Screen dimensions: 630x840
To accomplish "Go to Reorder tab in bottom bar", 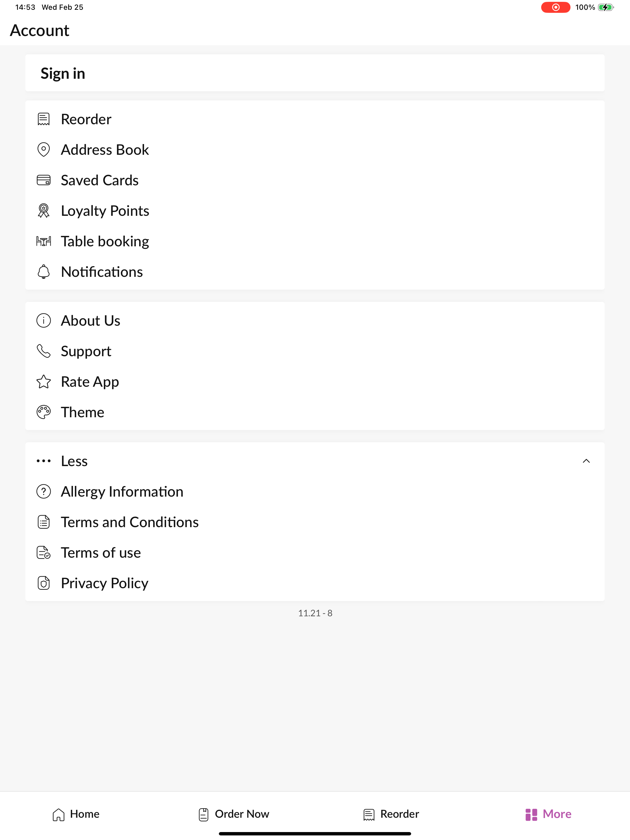I will [x=391, y=814].
